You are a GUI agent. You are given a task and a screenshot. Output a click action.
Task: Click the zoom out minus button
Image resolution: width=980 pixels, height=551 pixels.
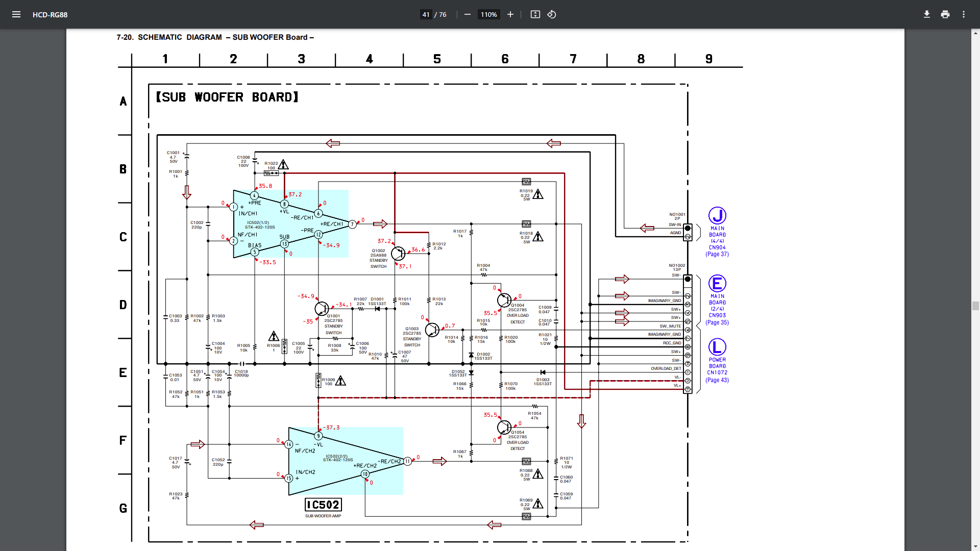pos(467,14)
